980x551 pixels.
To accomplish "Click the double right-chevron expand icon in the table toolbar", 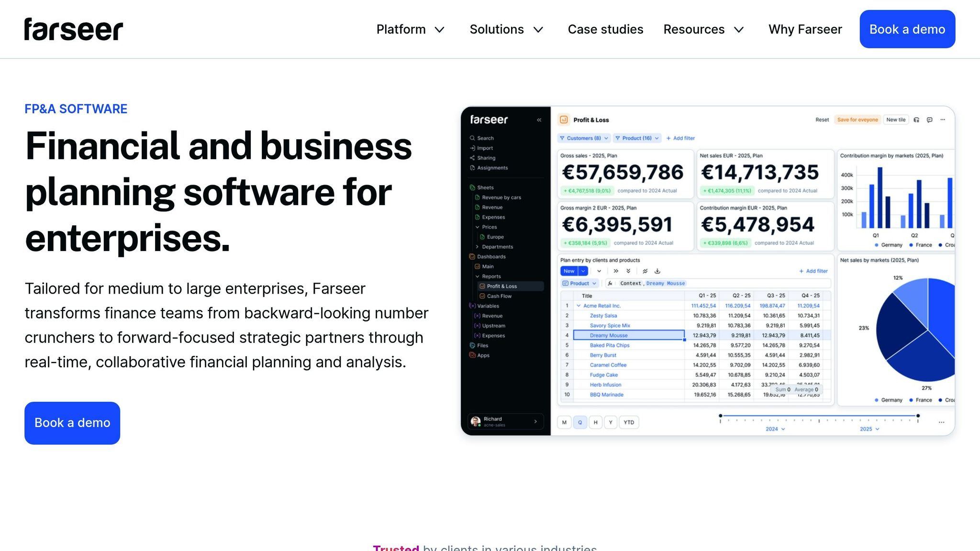I will [616, 271].
